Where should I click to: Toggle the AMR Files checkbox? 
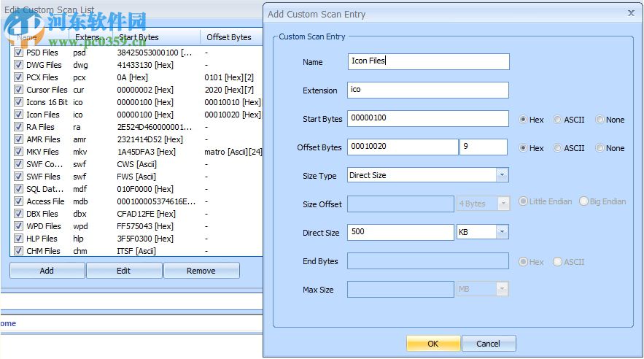click(x=18, y=139)
